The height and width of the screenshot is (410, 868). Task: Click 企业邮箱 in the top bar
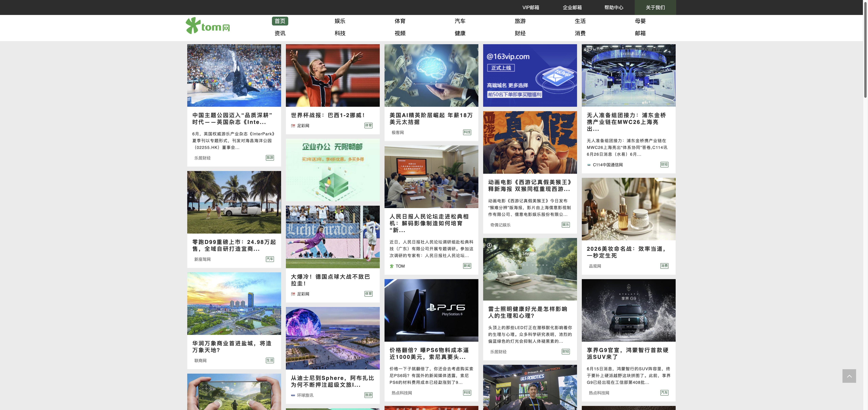[x=572, y=7]
